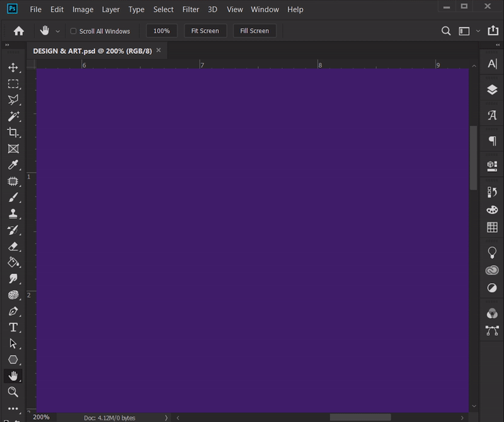Select the Eyedropper tool
Screen dimensions: 504x422
(x=13, y=165)
